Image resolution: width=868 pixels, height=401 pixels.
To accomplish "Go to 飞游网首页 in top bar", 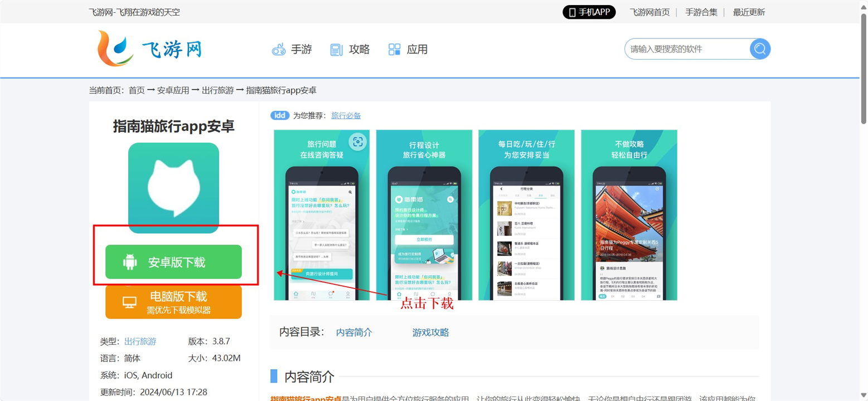I will click(649, 12).
